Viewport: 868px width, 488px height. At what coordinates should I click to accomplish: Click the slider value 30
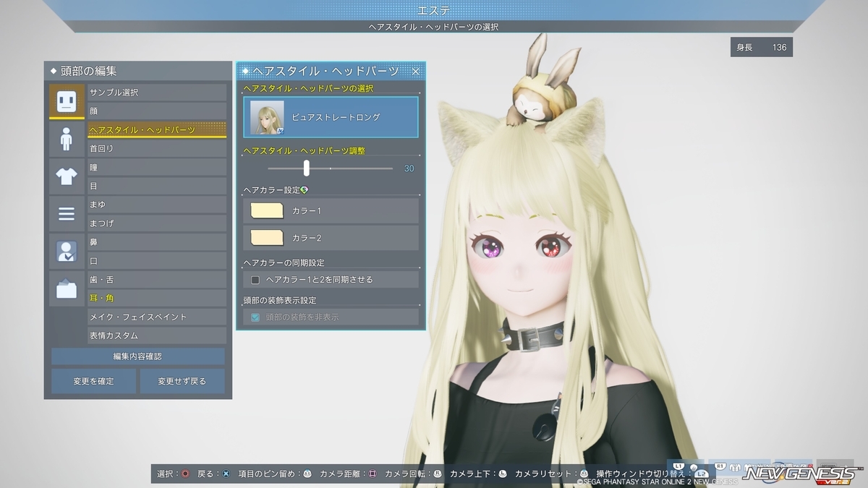point(409,168)
